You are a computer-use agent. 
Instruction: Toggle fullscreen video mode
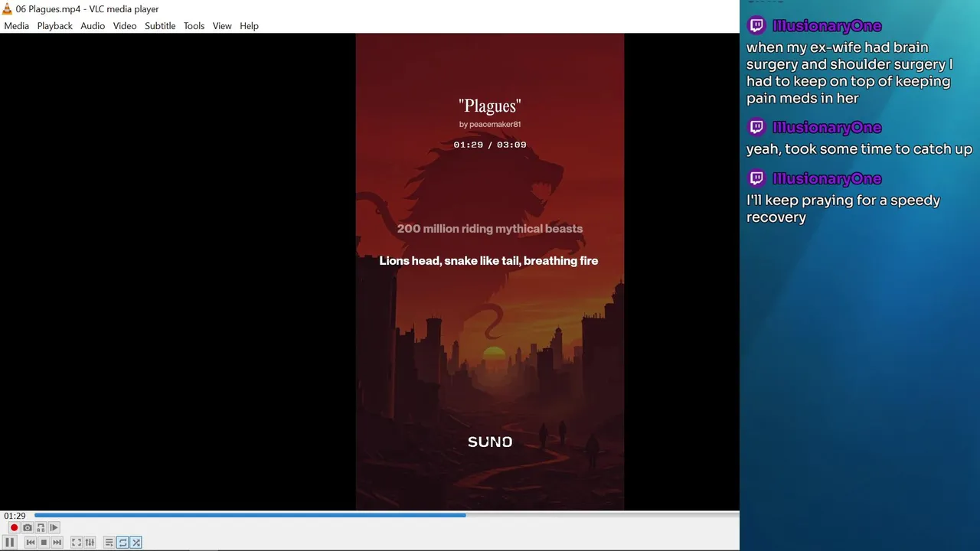click(x=77, y=543)
